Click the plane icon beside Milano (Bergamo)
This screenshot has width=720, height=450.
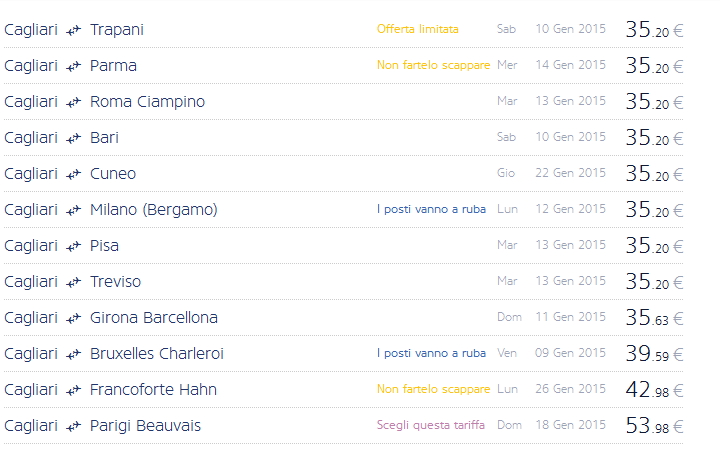pyautogui.click(x=74, y=210)
